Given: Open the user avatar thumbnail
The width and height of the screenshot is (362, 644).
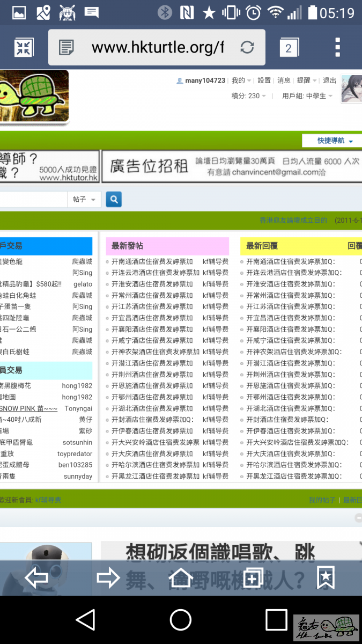Looking at the screenshot, I should click(351, 89).
